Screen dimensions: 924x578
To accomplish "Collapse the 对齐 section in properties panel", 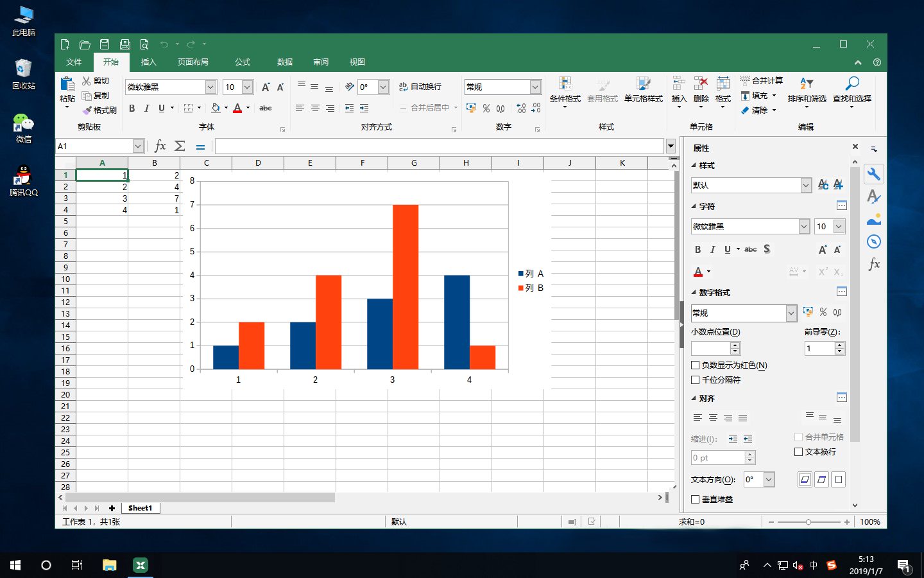I will [x=694, y=398].
